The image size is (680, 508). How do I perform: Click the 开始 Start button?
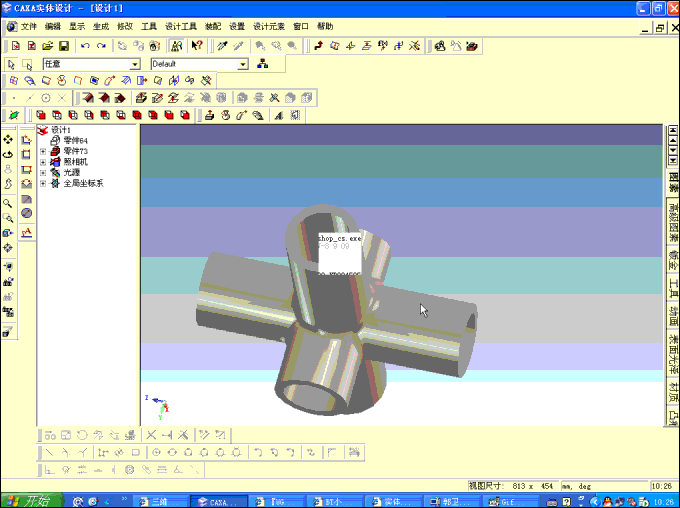pyautogui.click(x=31, y=501)
